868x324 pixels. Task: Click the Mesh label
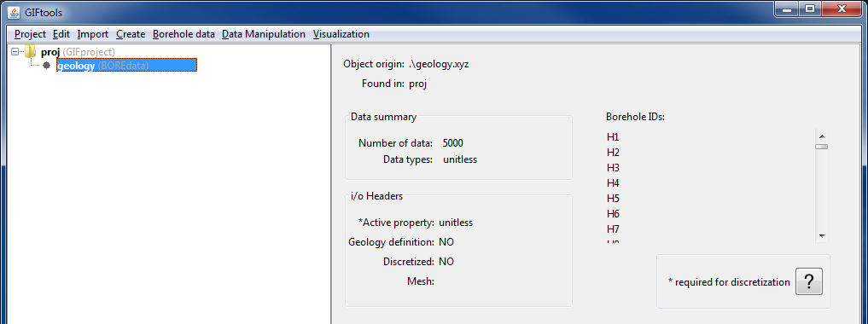420,281
